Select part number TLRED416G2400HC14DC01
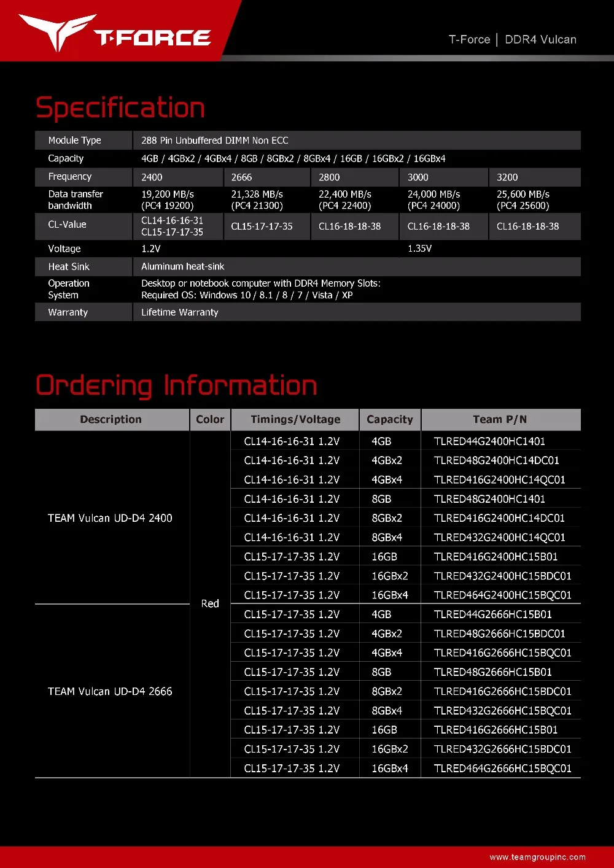The image size is (614, 868). 499,518
